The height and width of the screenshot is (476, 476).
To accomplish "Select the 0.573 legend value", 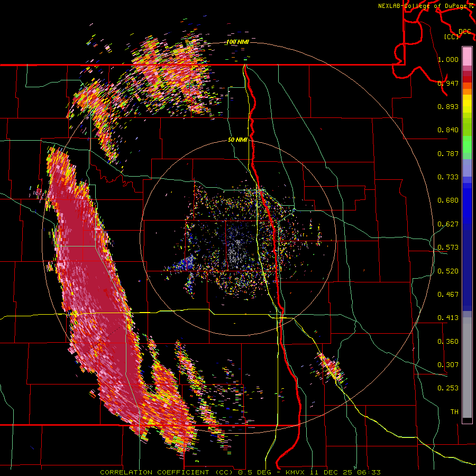I will pos(448,248).
